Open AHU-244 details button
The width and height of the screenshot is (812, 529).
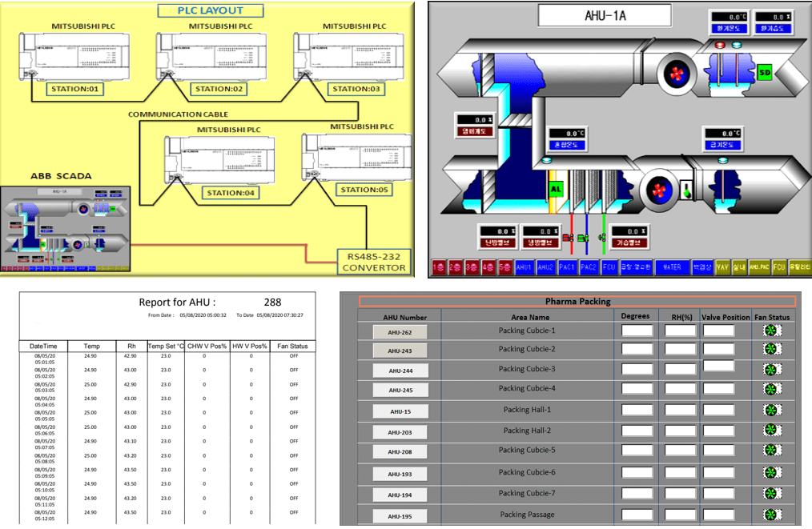coord(400,371)
